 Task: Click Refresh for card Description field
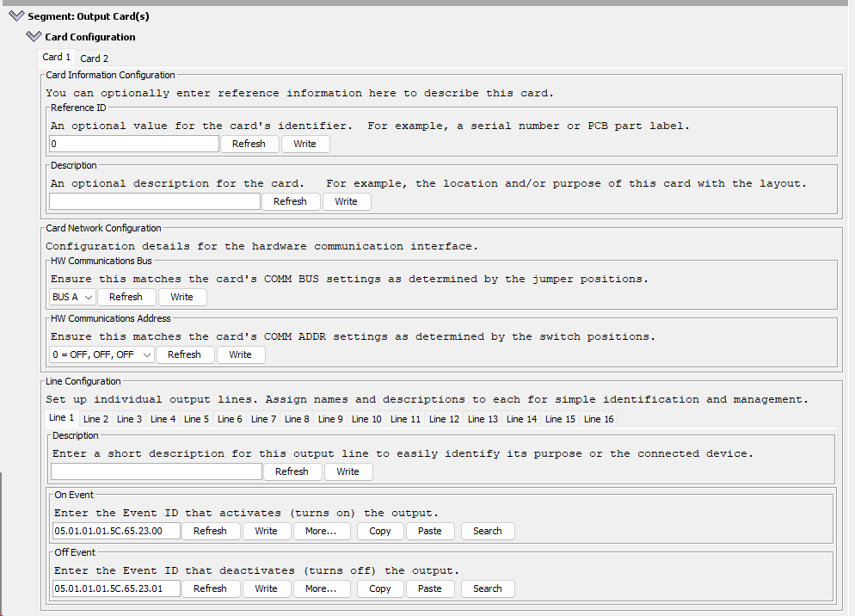click(290, 201)
